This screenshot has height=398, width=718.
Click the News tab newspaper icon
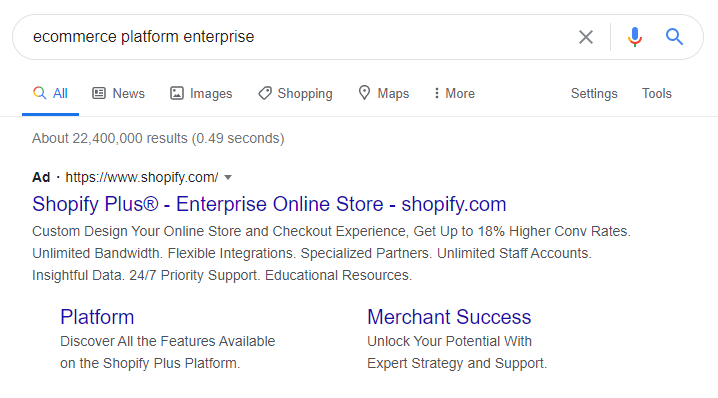(x=99, y=93)
